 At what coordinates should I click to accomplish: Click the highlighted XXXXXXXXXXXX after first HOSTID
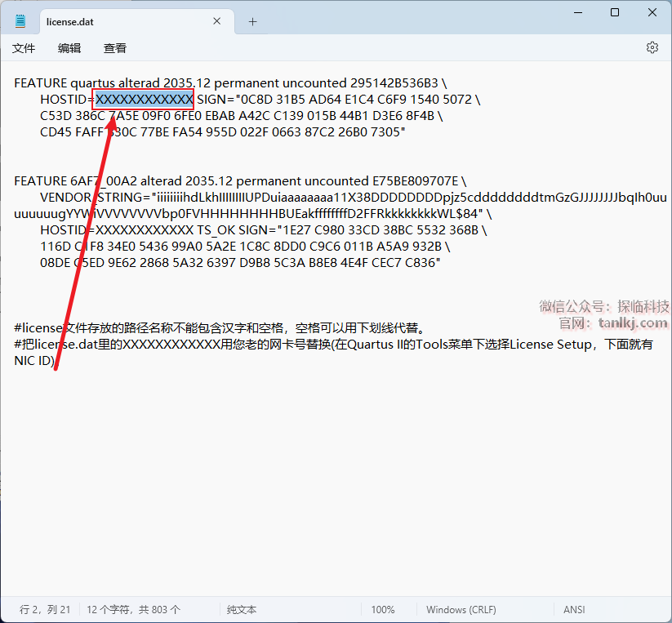(144, 100)
